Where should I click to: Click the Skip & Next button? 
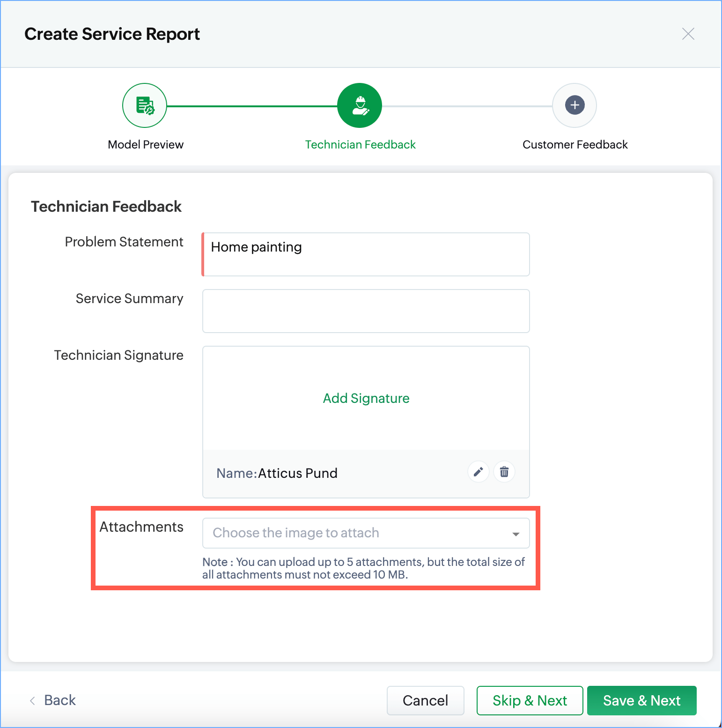pyautogui.click(x=530, y=700)
